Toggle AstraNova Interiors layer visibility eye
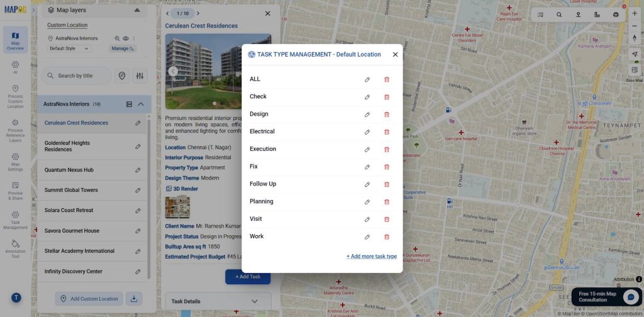644x317 pixels. click(125, 38)
